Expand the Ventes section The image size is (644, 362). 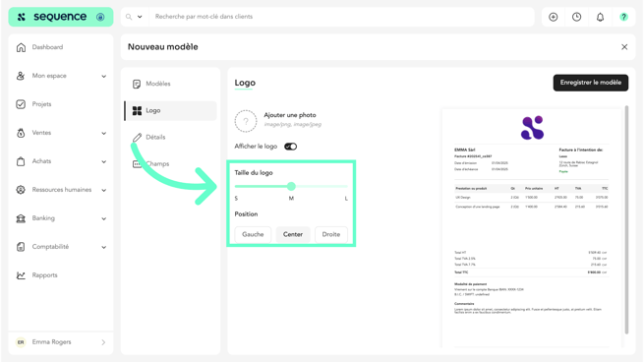[x=104, y=133]
